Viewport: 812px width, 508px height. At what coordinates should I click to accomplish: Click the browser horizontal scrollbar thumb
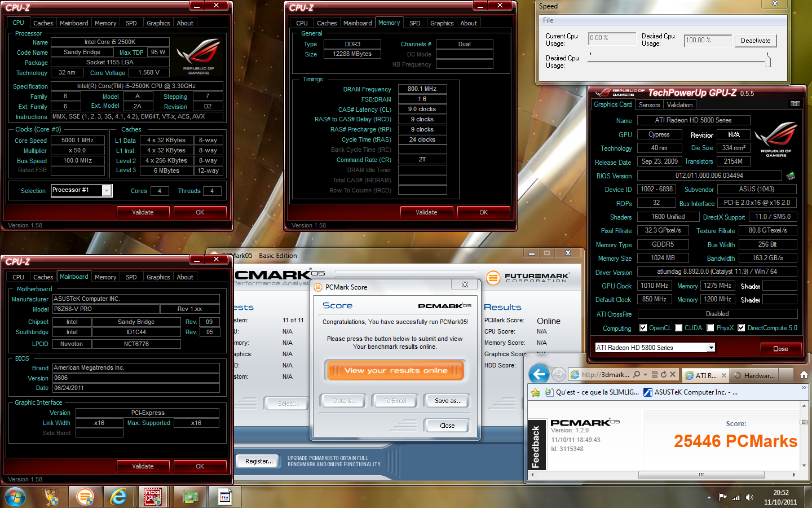pyautogui.click(x=701, y=475)
